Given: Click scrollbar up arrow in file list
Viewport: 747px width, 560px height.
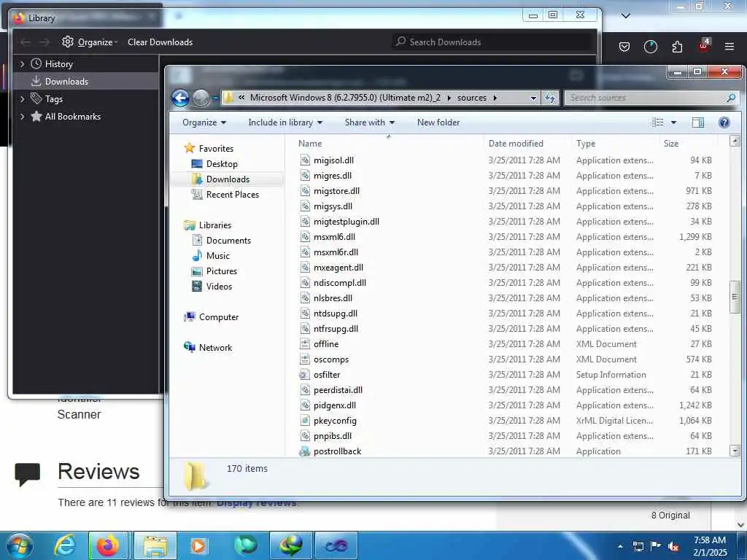Looking at the screenshot, I should [x=735, y=141].
